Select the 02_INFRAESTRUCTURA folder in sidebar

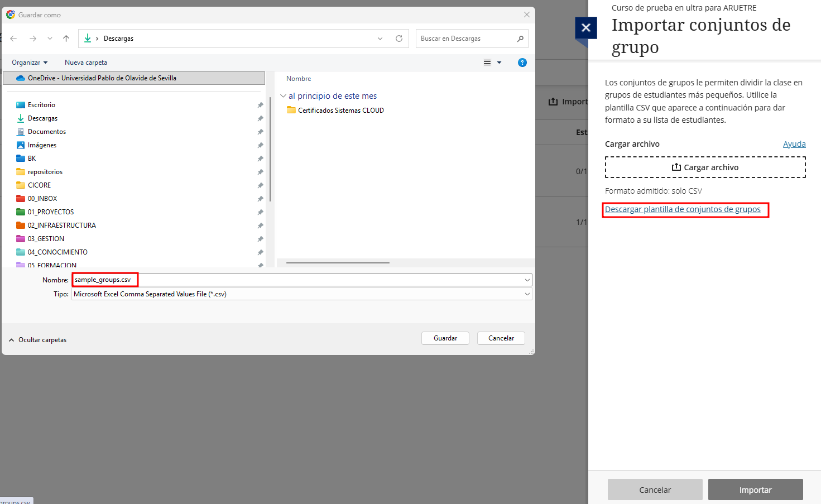point(61,225)
